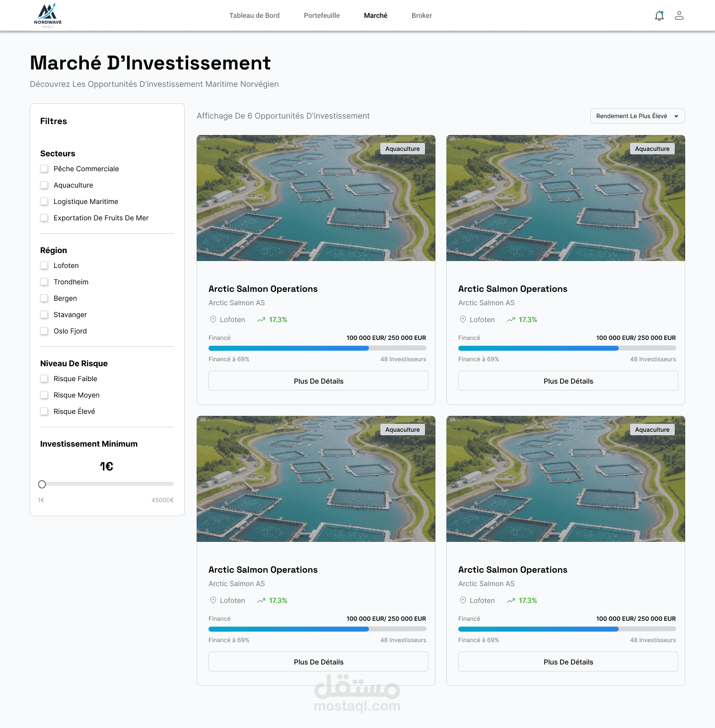Click funding progress bar in bottom-left card

[317, 629]
